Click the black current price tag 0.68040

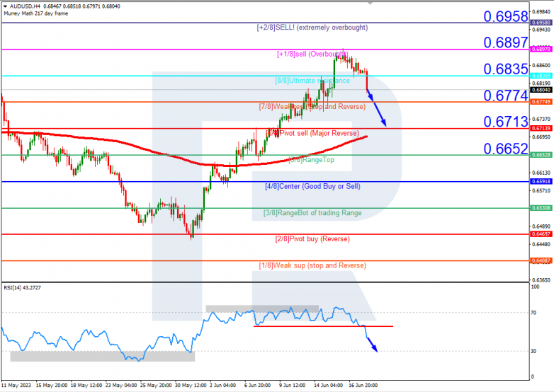(x=541, y=90)
